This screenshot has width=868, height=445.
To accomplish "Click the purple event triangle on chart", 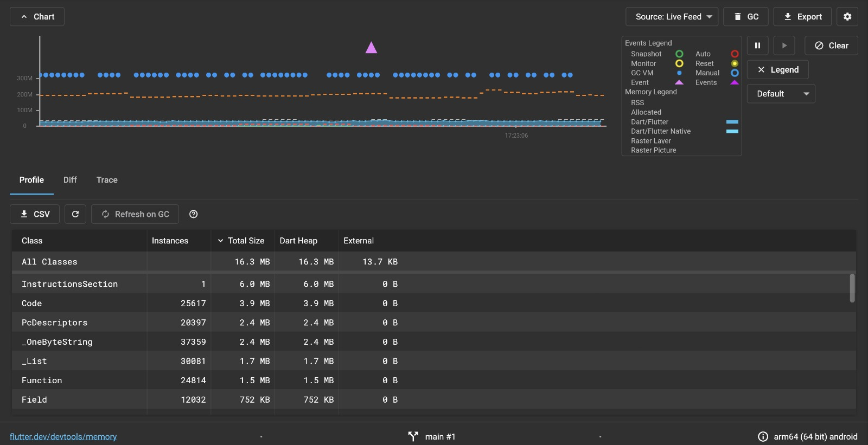I will [x=371, y=48].
